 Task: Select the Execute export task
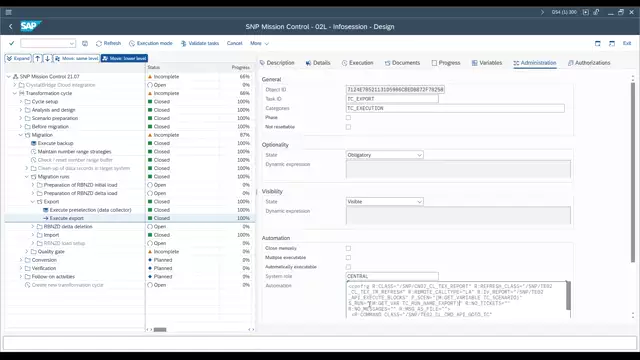tap(67, 218)
